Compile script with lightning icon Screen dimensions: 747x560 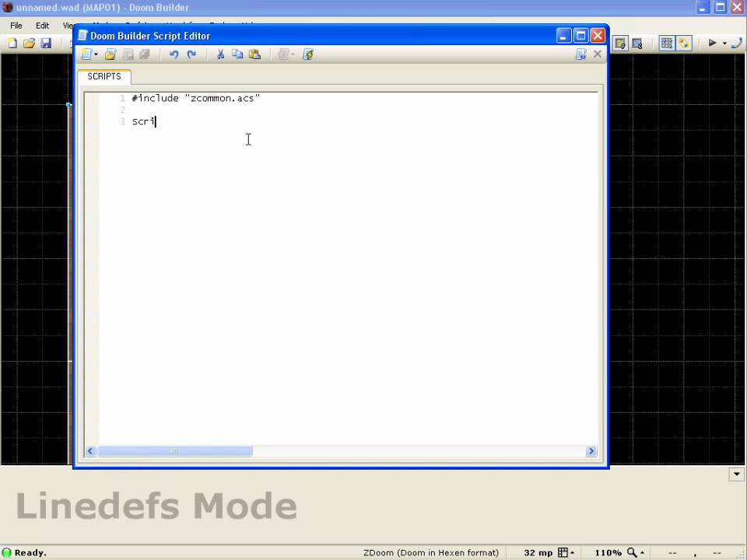(x=308, y=54)
